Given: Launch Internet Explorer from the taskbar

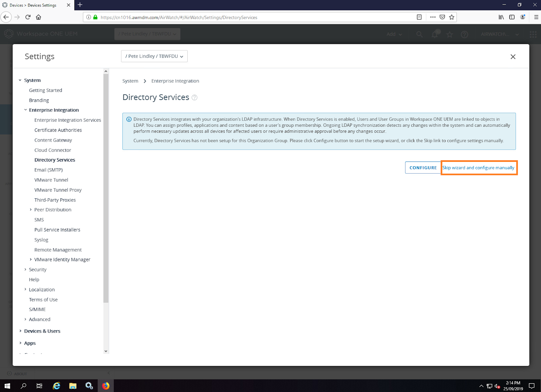Looking at the screenshot, I should coord(56,386).
